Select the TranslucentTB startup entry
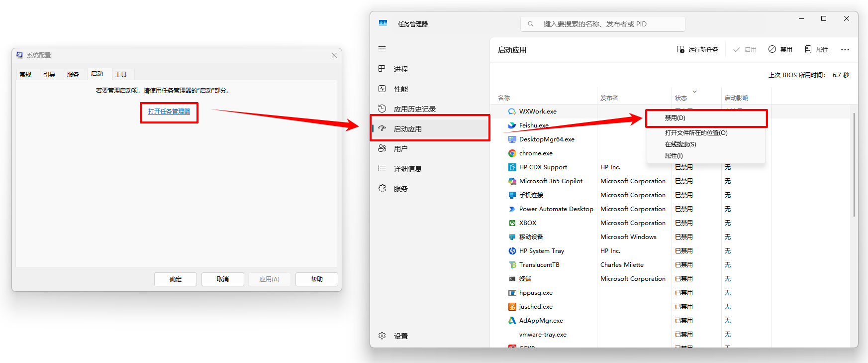 click(539, 265)
